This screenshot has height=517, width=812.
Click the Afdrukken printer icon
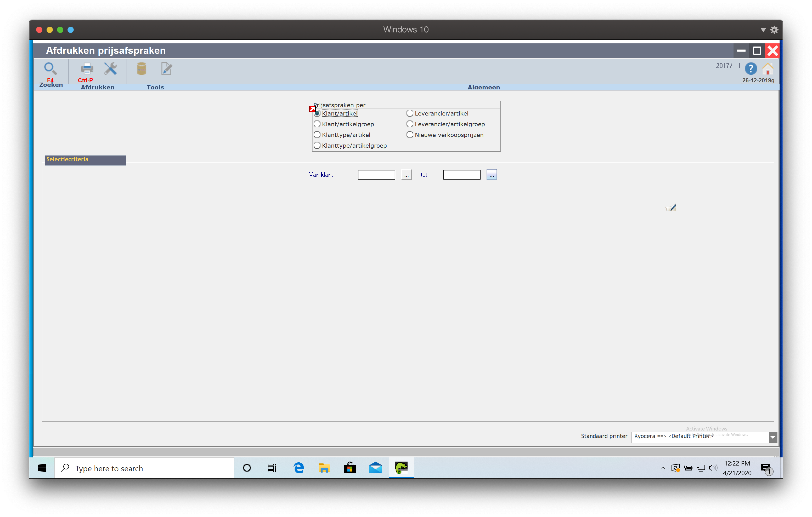click(x=87, y=69)
